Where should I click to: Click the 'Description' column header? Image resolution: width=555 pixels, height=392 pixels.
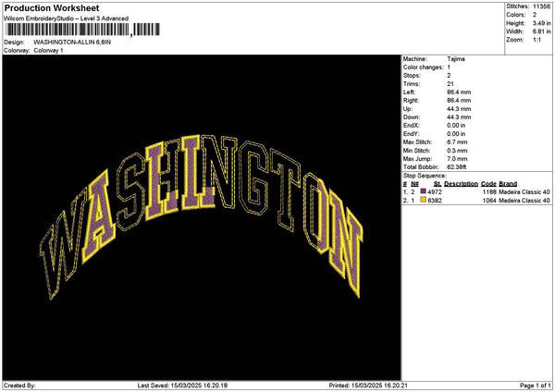[x=461, y=184]
